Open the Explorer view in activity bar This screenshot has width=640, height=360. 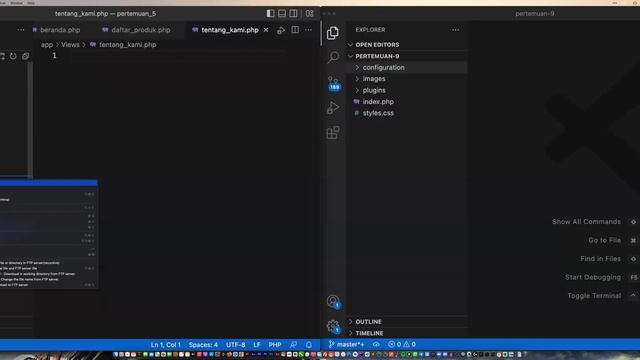click(x=333, y=33)
